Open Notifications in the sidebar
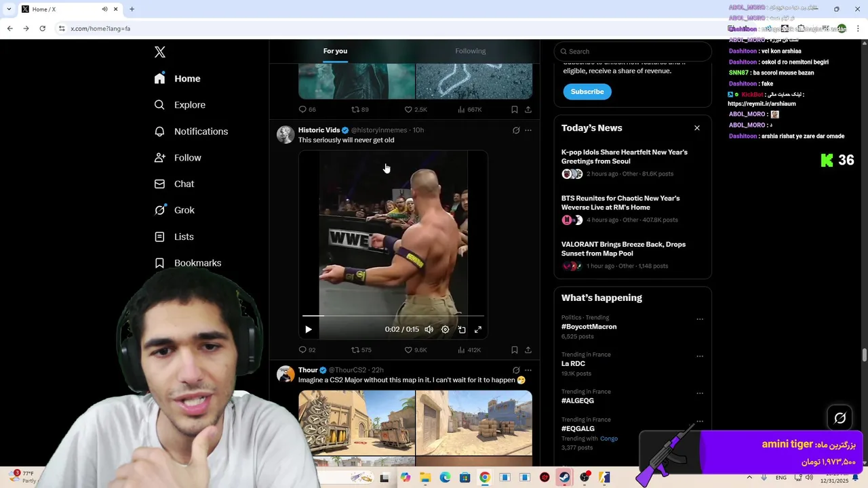 (191, 131)
